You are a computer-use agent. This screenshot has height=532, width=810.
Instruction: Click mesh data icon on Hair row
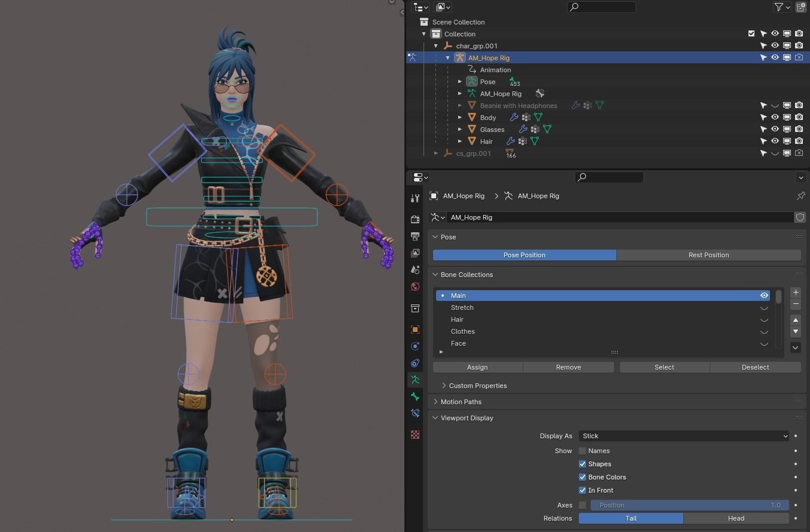click(535, 142)
